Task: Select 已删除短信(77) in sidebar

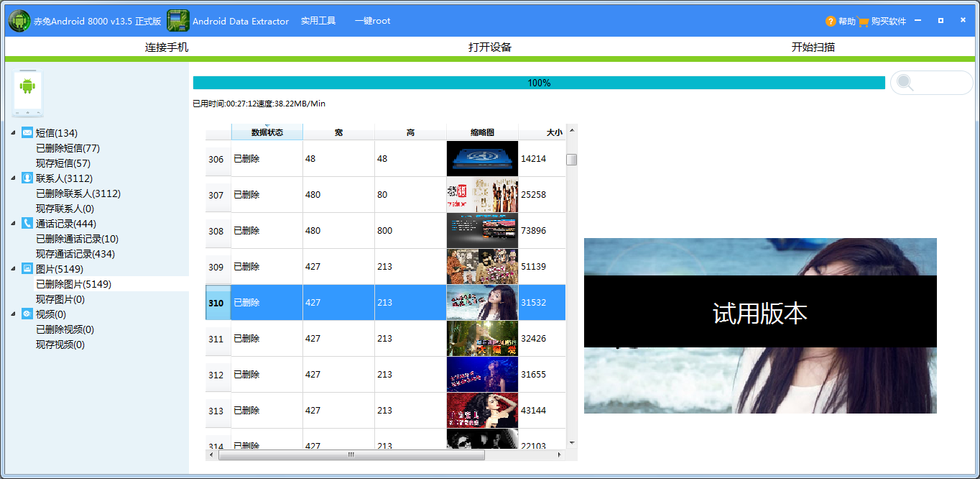Action: [x=68, y=148]
